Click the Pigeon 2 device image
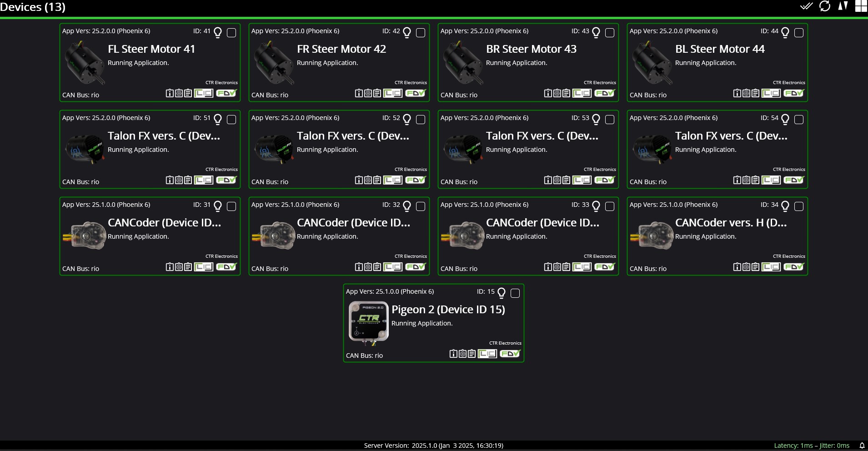This screenshot has height=451, width=868. [369, 322]
